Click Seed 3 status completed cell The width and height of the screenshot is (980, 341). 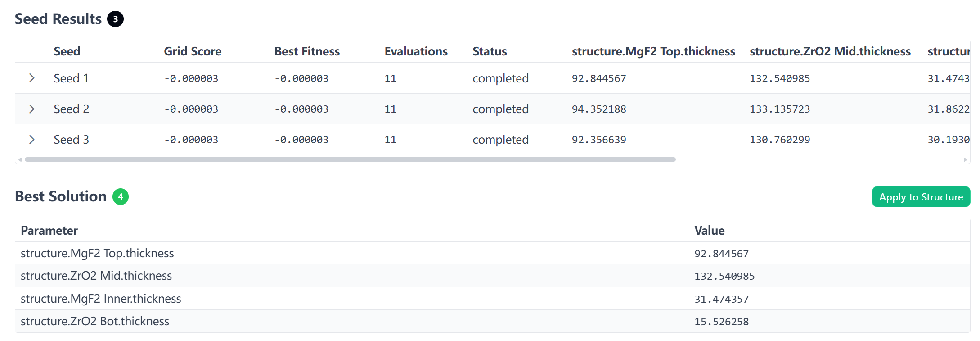tap(500, 140)
